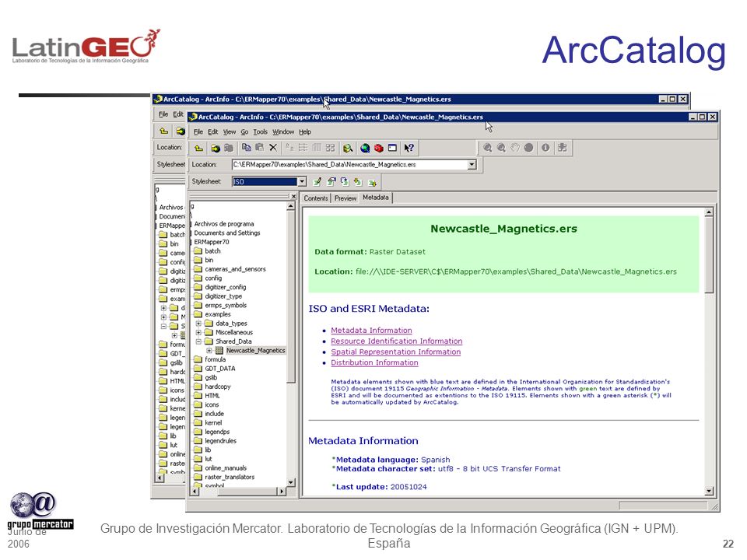Click the catalog tree vertical scrollbar
Viewport: 747px width, 560px height.
pyautogui.click(x=290, y=296)
